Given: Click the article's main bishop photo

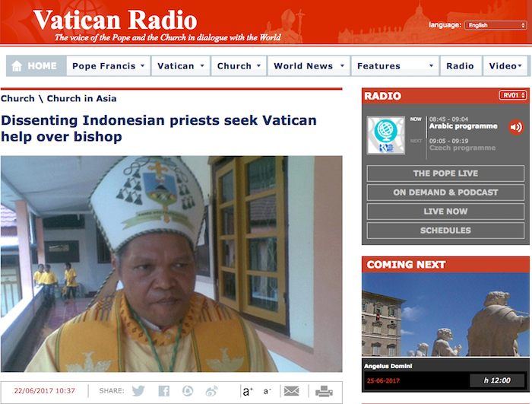Looking at the screenshot, I should tap(171, 264).
